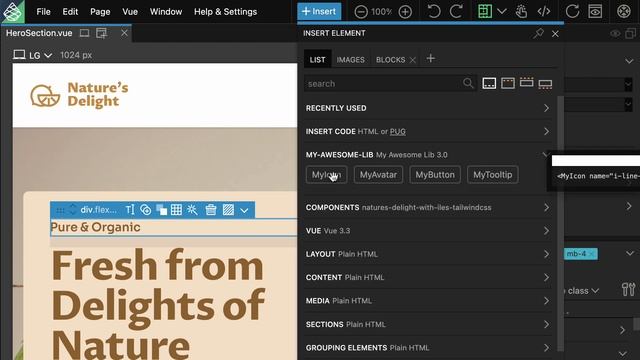
Task: Expand the CONTENT Plain HTML section
Action: pyautogui.click(x=428, y=278)
